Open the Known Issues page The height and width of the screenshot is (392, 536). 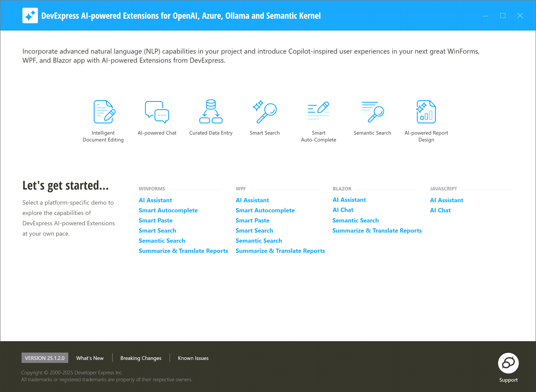193,358
